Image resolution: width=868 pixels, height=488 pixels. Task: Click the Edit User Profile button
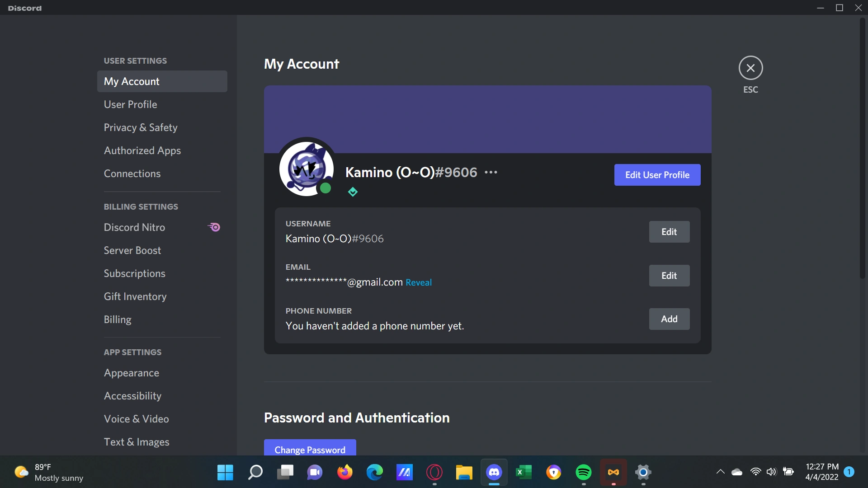tap(657, 175)
